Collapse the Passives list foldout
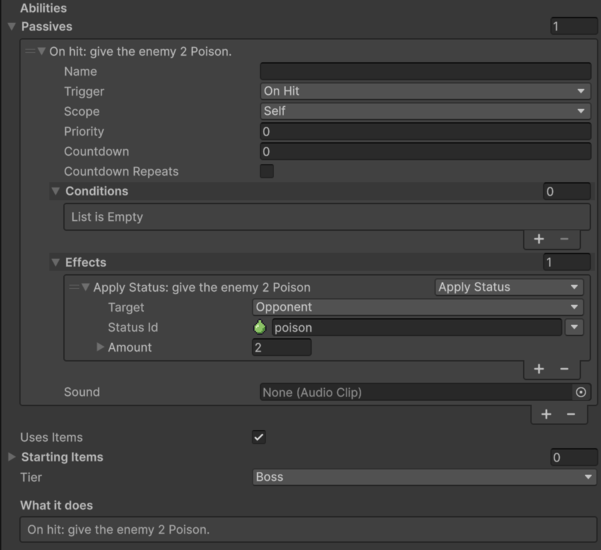 click(12, 26)
